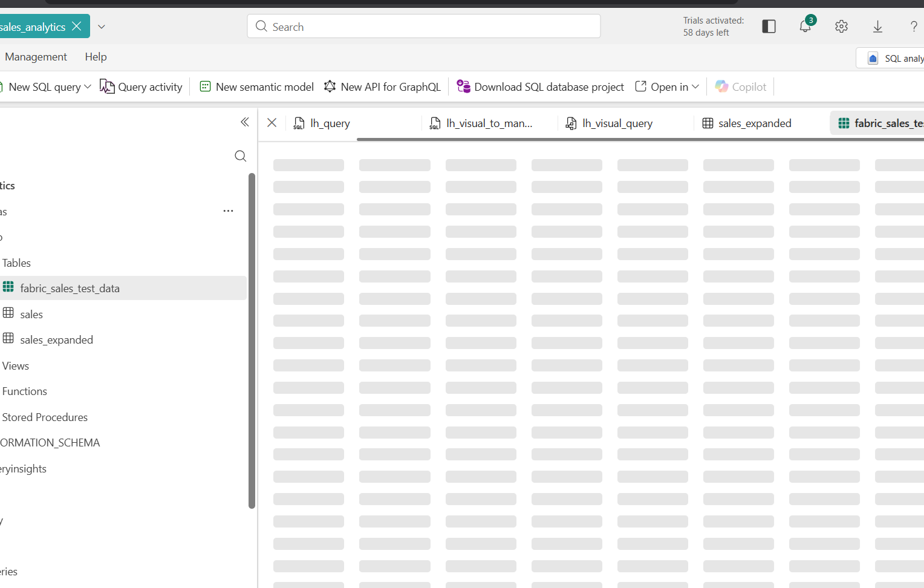Click the table icon beside sales_expanded in explorer
This screenshot has height=588, width=924.
click(x=8, y=338)
